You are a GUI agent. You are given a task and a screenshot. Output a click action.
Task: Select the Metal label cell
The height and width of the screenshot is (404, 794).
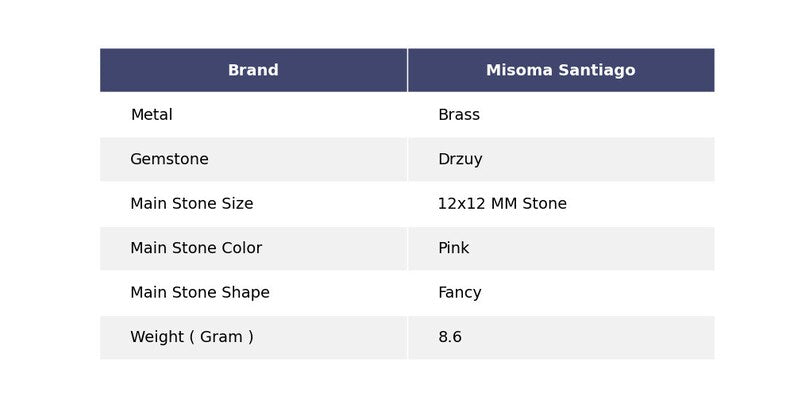point(151,115)
